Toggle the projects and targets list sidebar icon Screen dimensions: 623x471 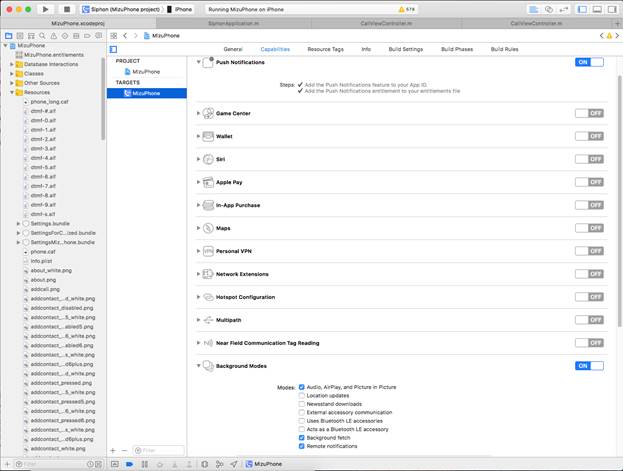pos(113,49)
